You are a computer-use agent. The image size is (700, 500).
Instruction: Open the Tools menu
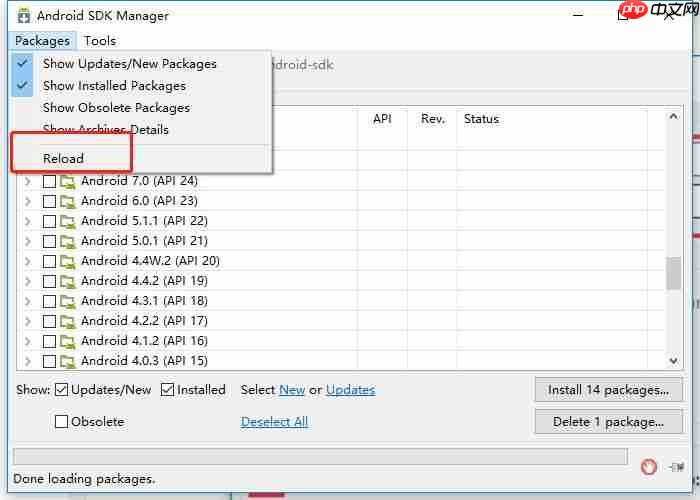pos(100,41)
